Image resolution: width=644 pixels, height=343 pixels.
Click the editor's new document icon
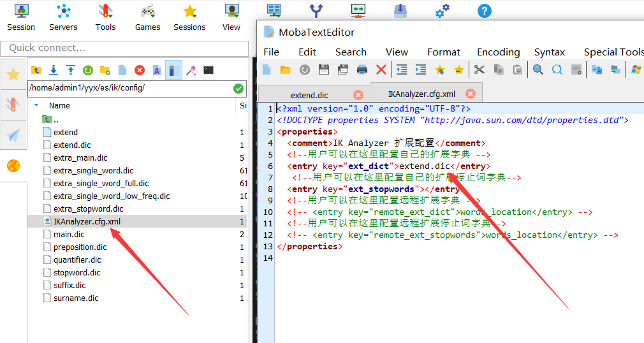pyautogui.click(x=267, y=69)
